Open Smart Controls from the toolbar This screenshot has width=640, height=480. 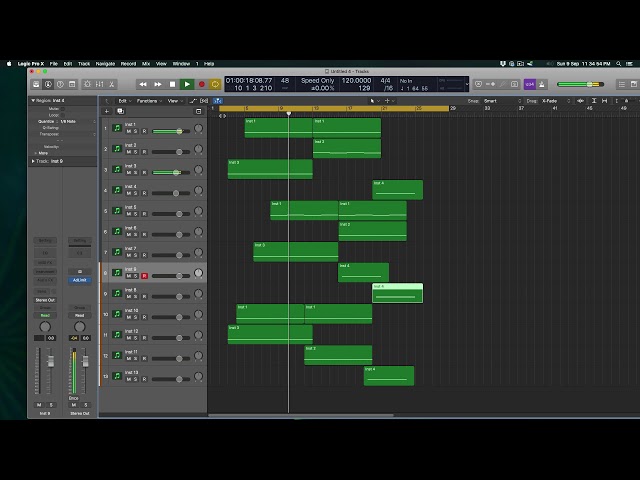click(x=87, y=84)
